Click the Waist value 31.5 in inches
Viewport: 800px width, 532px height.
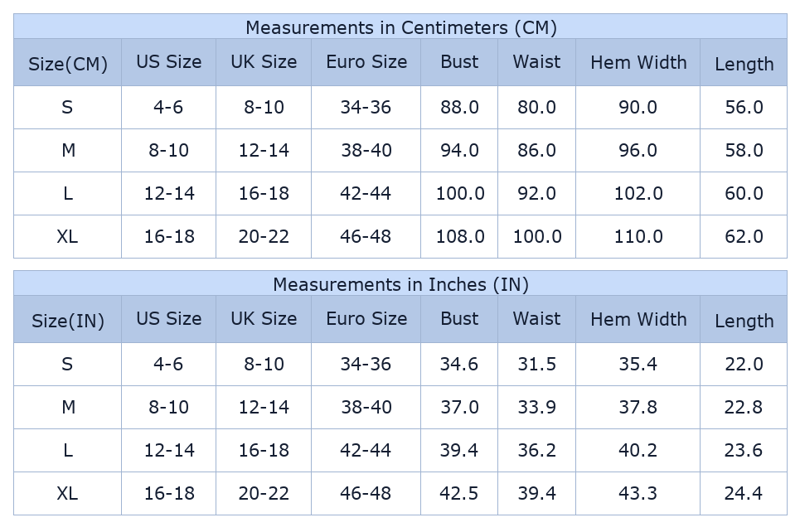[x=536, y=365]
